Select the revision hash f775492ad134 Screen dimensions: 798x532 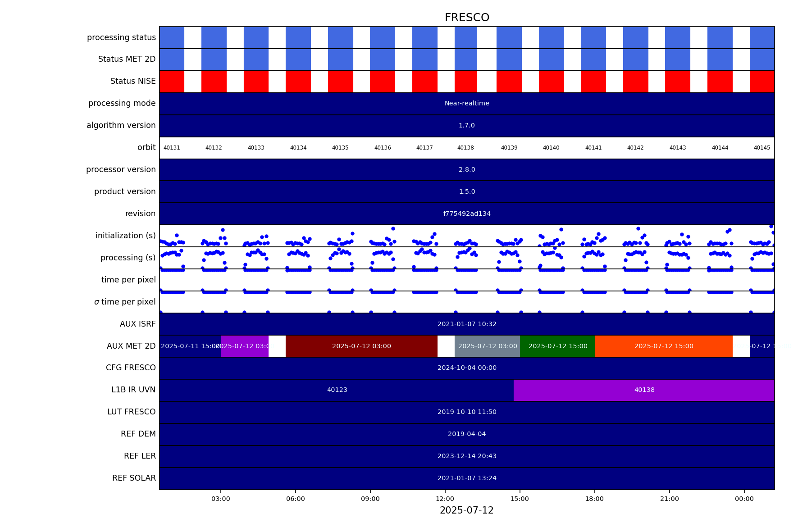click(x=467, y=214)
